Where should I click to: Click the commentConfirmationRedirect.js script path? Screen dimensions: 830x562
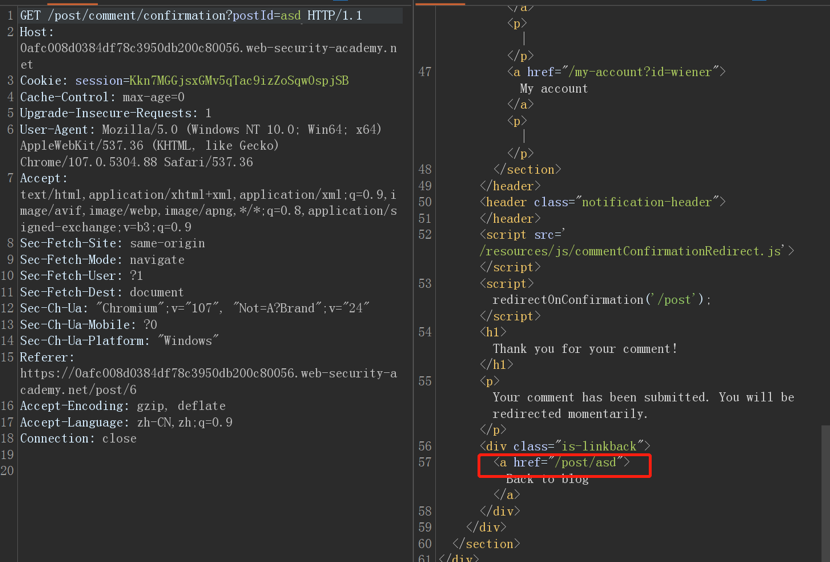coord(630,251)
